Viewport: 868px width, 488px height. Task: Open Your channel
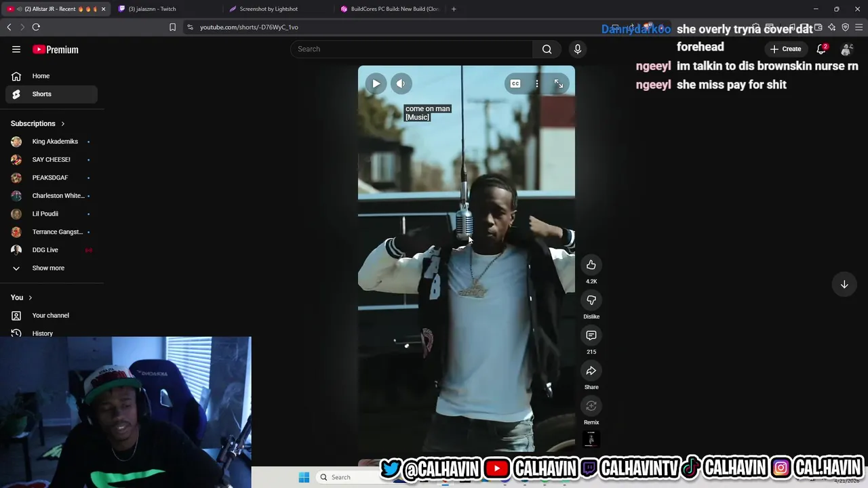(52, 315)
